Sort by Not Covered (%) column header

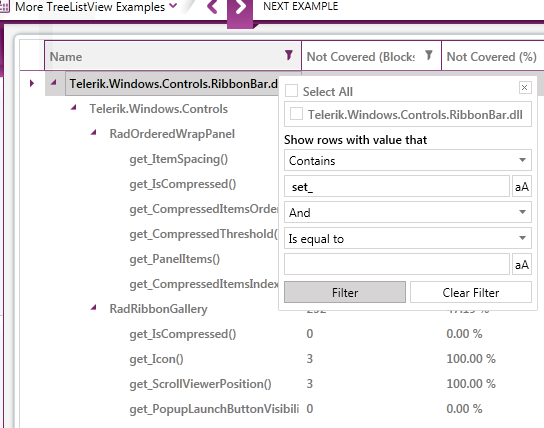(492, 57)
